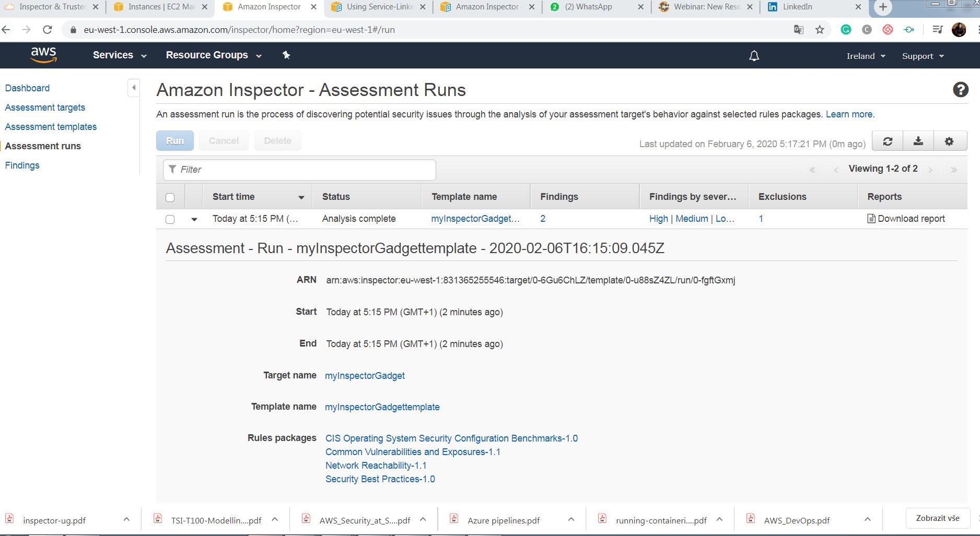The width and height of the screenshot is (980, 536).
Task: Click the Delete button
Action: coord(277,140)
